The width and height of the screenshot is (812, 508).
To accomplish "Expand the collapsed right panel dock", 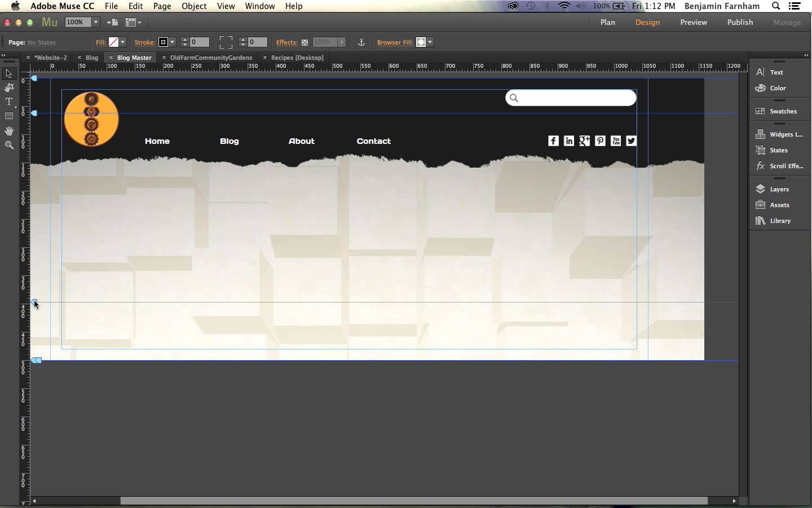I will point(806,55).
